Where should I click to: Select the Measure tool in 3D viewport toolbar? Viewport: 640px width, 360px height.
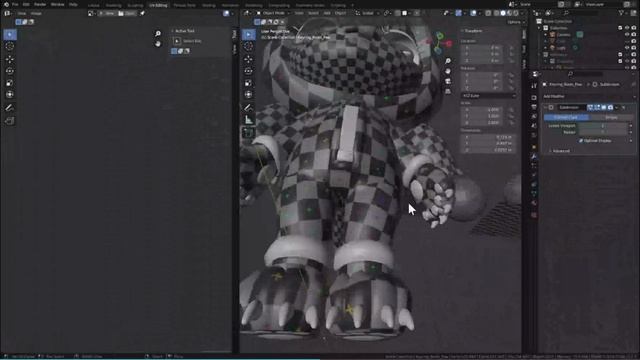coord(248,120)
